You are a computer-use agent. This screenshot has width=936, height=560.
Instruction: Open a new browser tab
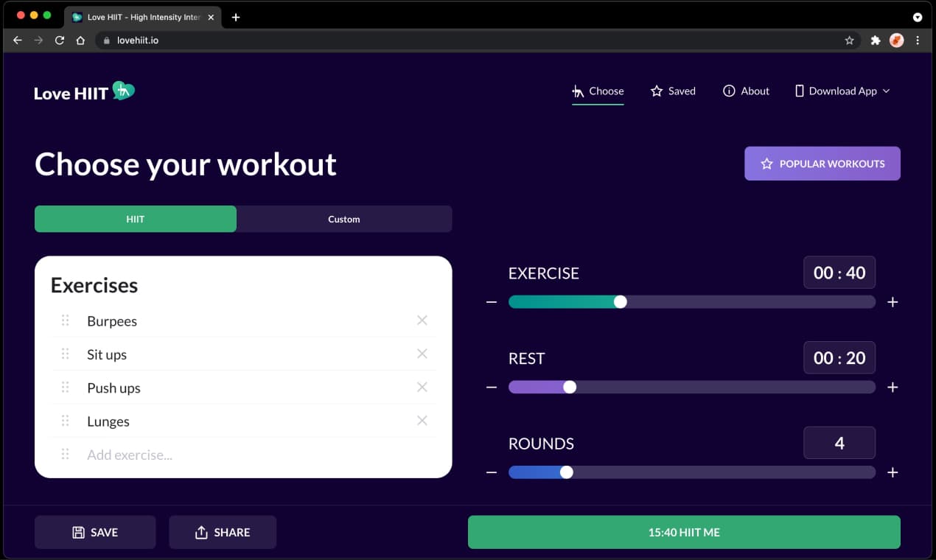[236, 17]
